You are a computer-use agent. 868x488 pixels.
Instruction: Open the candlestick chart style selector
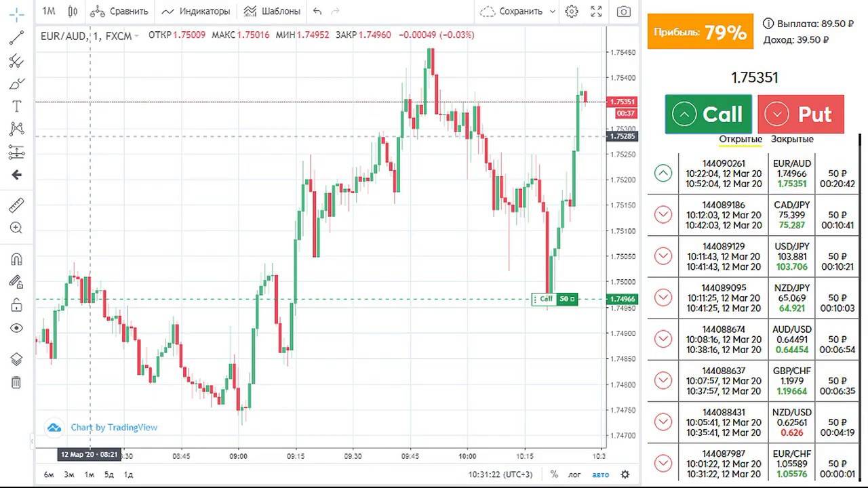click(73, 12)
